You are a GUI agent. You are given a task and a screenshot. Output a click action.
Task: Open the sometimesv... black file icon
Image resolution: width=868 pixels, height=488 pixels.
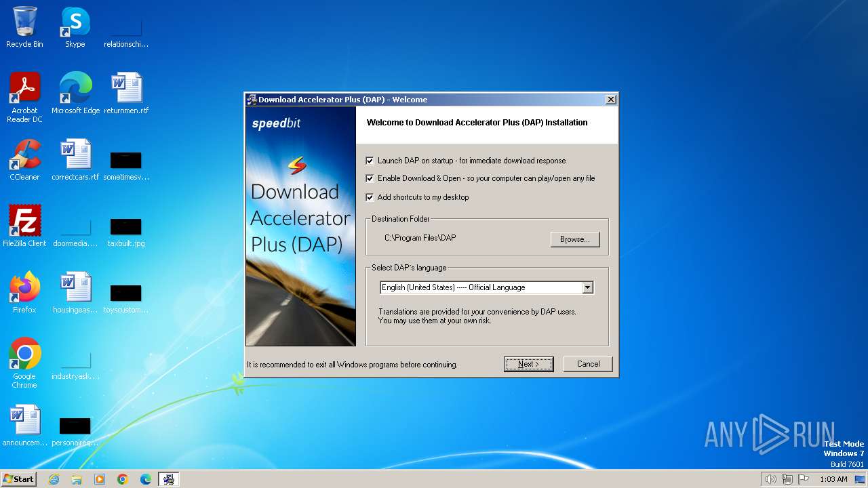[x=126, y=167]
